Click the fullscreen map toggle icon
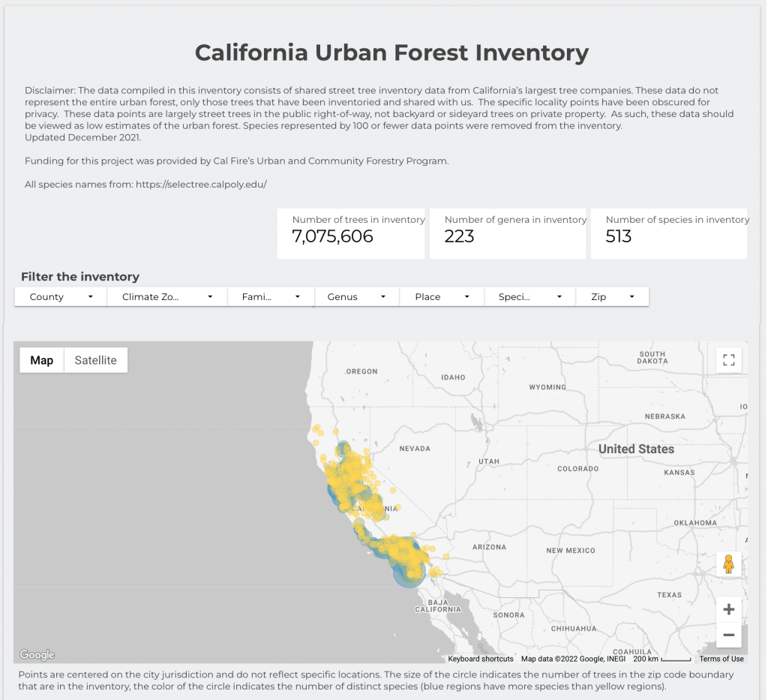The width and height of the screenshot is (768, 700). click(728, 359)
